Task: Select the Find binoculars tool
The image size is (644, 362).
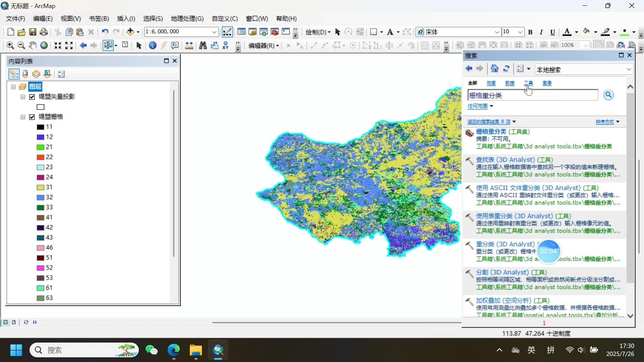Action: 203,45
